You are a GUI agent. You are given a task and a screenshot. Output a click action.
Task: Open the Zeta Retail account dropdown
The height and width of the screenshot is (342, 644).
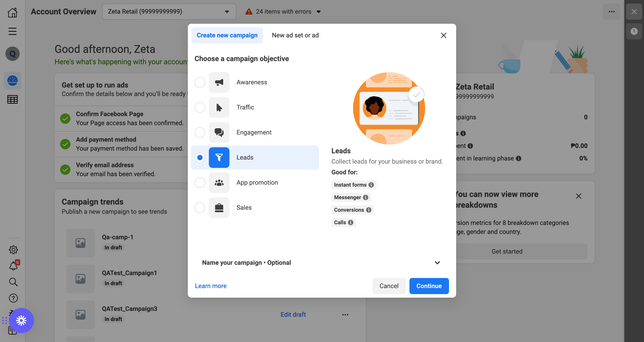tap(169, 11)
